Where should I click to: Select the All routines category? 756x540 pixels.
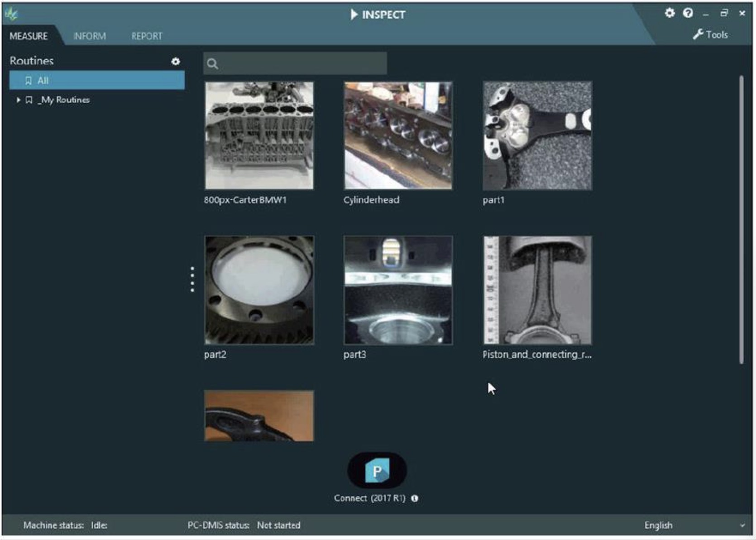click(97, 81)
